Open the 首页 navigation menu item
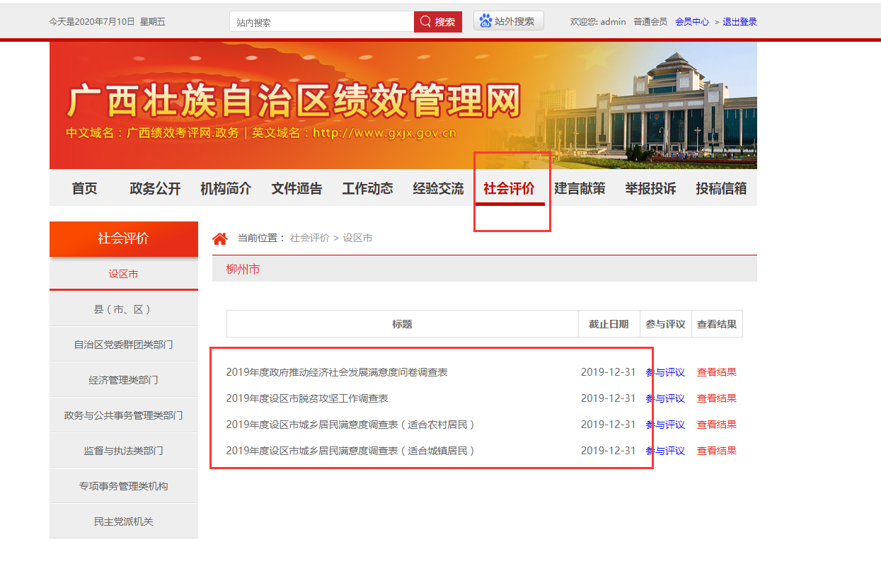The image size is (881, 588). point(84,189)
